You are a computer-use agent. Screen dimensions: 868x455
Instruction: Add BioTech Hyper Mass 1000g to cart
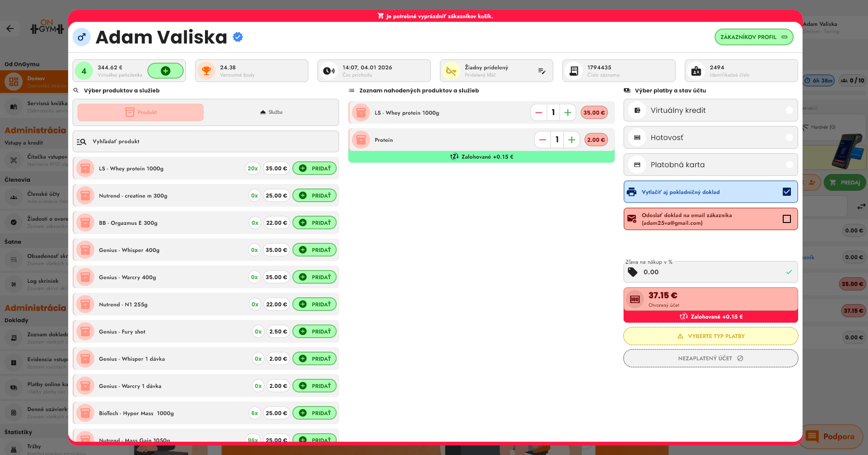point(315,413)
